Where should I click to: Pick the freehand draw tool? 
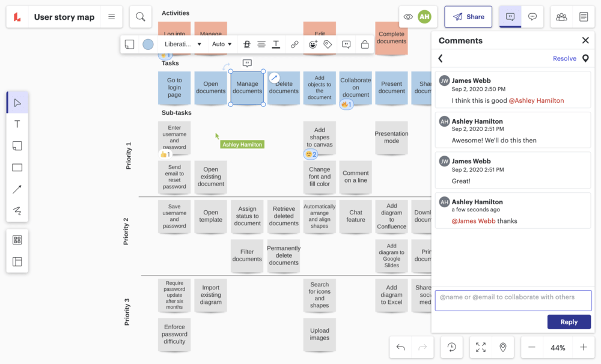pos(17,211)
